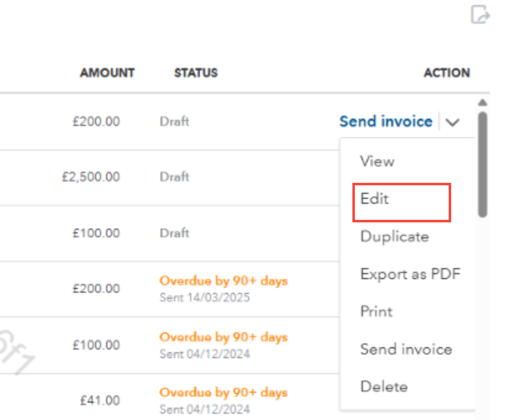Click the £100.00 overdue invoice sent 04/12/2024
The image size is (532, 420).
[x=170, y=345]
